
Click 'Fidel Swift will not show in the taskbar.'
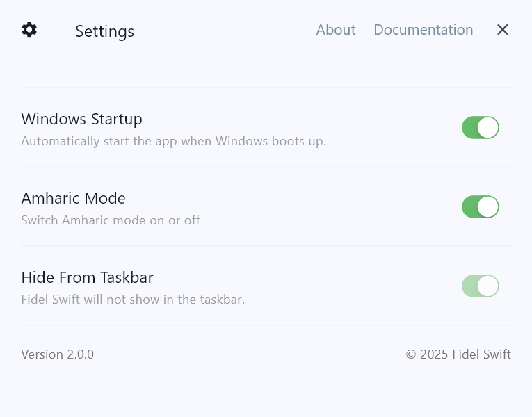click(133, 300)
